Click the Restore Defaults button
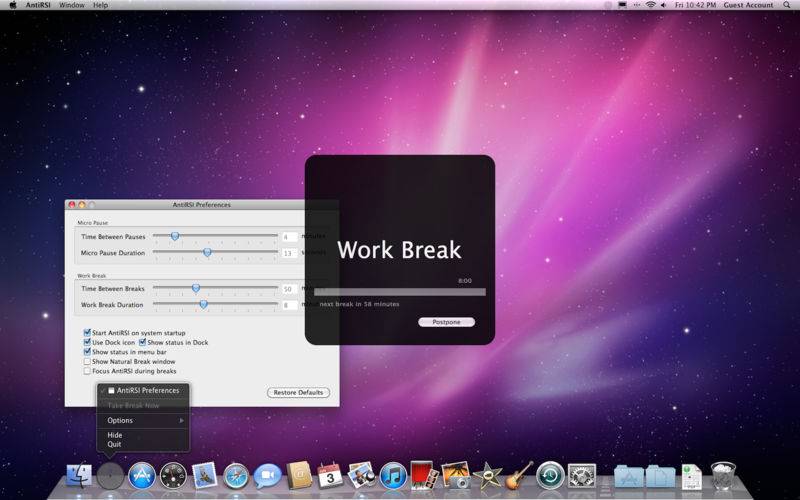The height and width of the screenshot is (500, 800). click(x=298, y=392)
